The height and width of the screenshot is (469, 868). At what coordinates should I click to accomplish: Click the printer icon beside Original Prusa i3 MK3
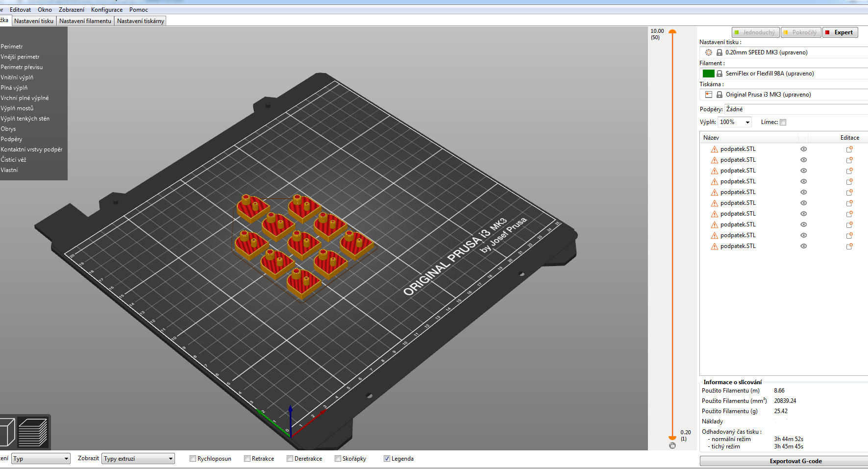708,95
